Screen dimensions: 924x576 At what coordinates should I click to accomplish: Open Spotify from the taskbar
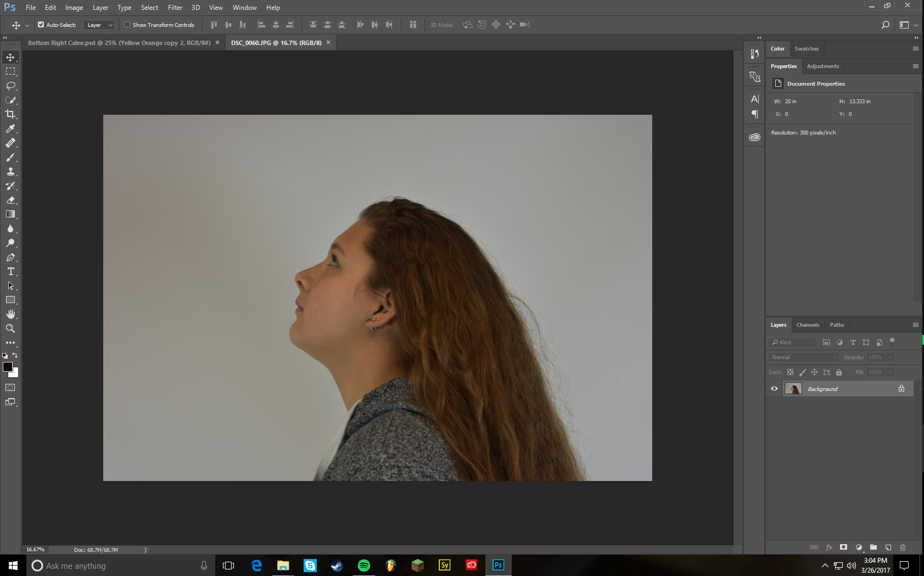point(363,566)
